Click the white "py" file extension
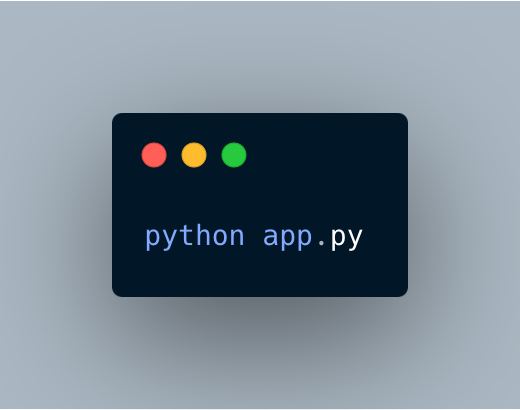 coord(346,238)
